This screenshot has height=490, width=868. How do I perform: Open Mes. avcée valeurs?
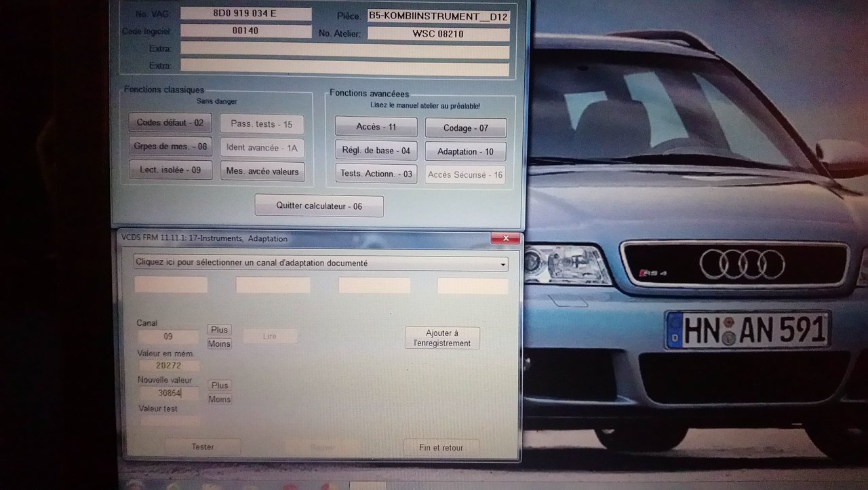262,172
